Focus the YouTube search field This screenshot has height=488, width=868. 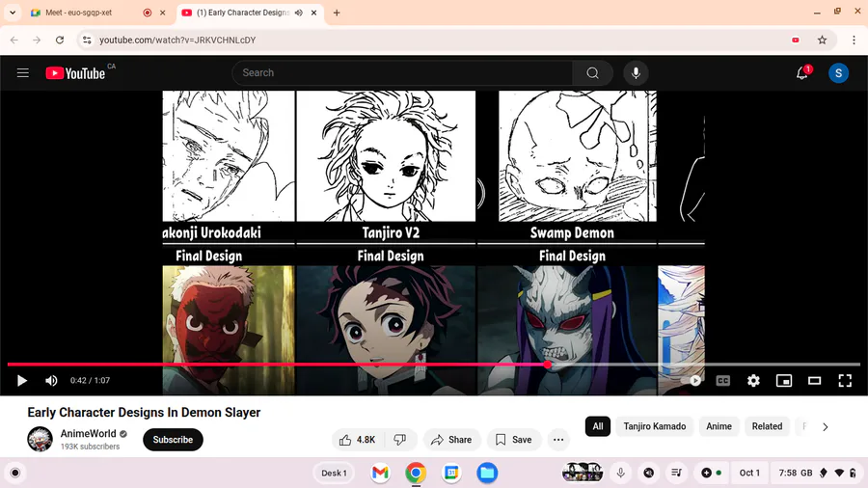pyautogui.click(x=402, y=73)
